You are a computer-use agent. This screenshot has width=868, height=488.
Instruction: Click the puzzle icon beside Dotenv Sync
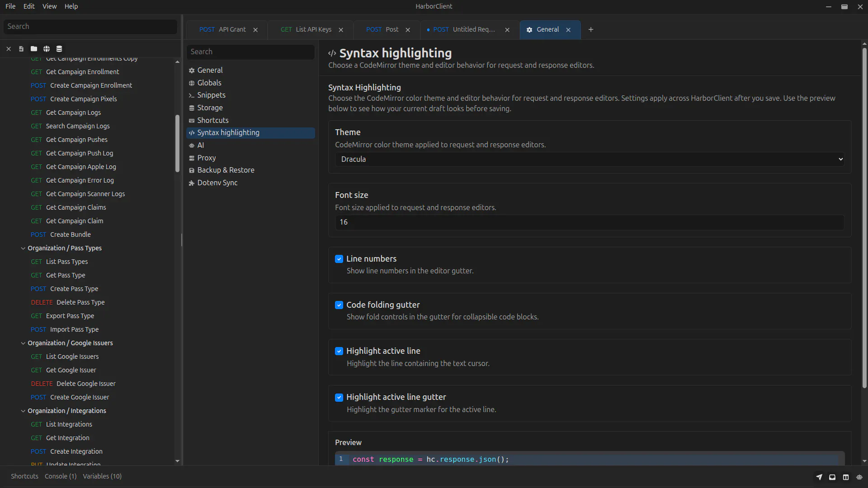tap(192, 183)
